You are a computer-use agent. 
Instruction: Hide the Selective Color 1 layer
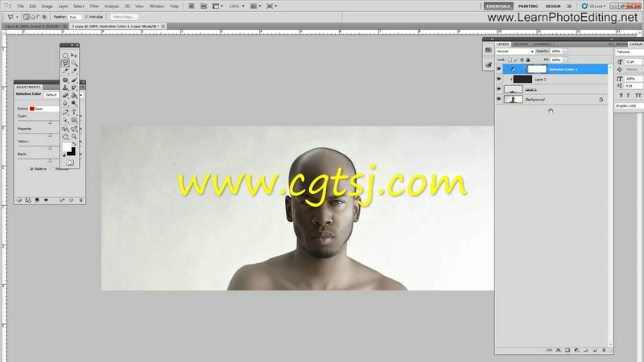tap(498, 69)
